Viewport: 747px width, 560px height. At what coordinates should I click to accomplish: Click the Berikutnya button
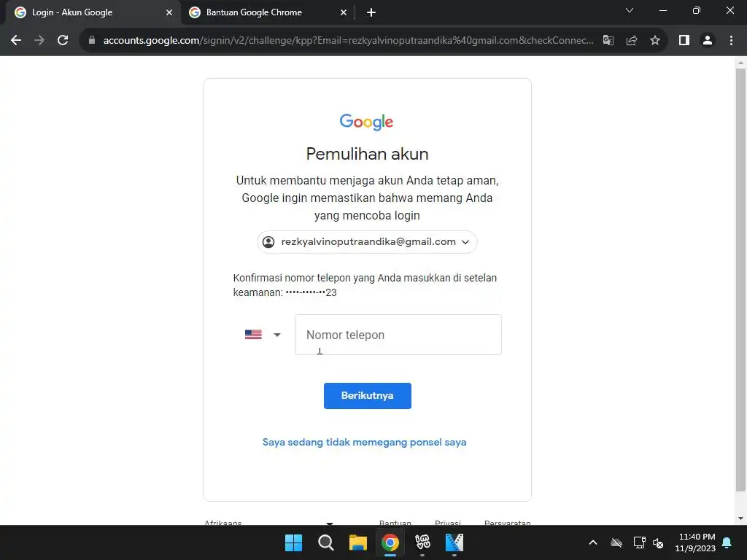click(368, 396)
